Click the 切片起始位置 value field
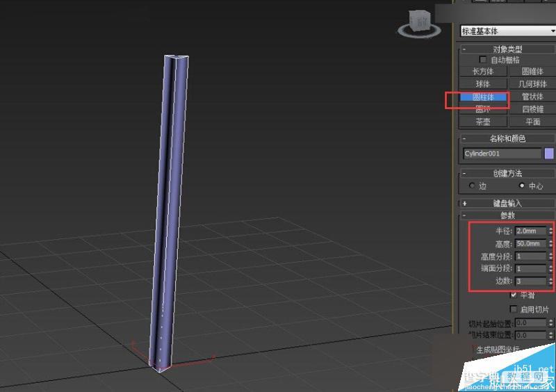556x392 pixels. [x=531, y=322]
